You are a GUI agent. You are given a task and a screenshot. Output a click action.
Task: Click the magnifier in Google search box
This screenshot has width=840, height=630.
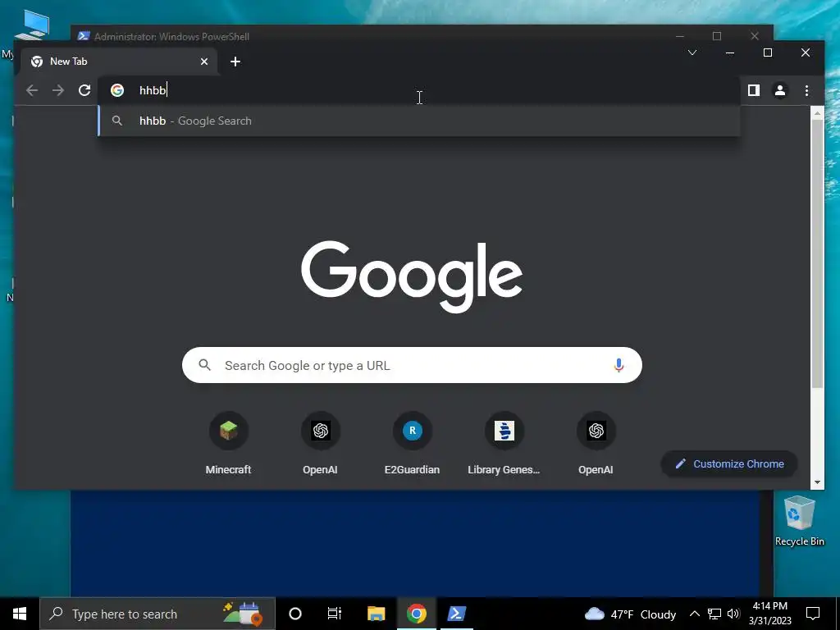click(x=204, y=365)
